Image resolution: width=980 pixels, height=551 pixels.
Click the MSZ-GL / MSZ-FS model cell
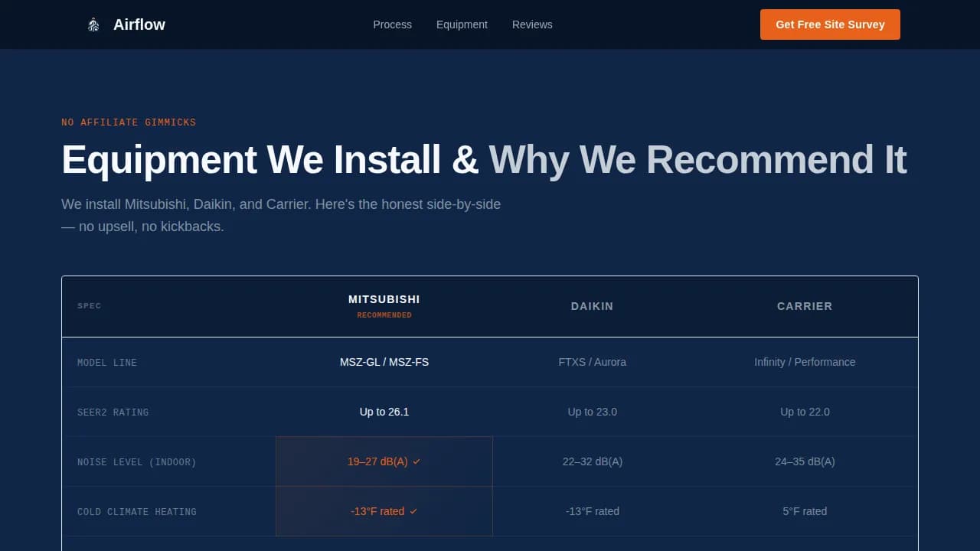point(384,362)
